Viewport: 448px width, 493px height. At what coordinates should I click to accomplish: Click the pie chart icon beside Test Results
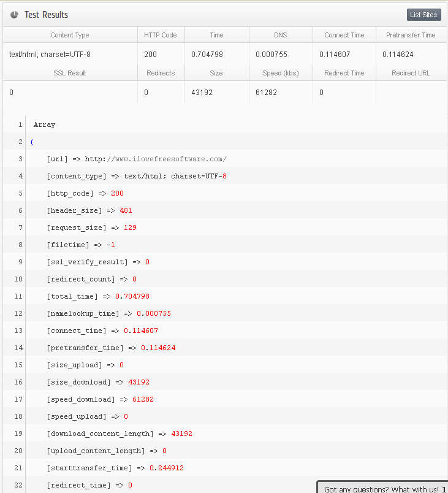click(14, 15)
